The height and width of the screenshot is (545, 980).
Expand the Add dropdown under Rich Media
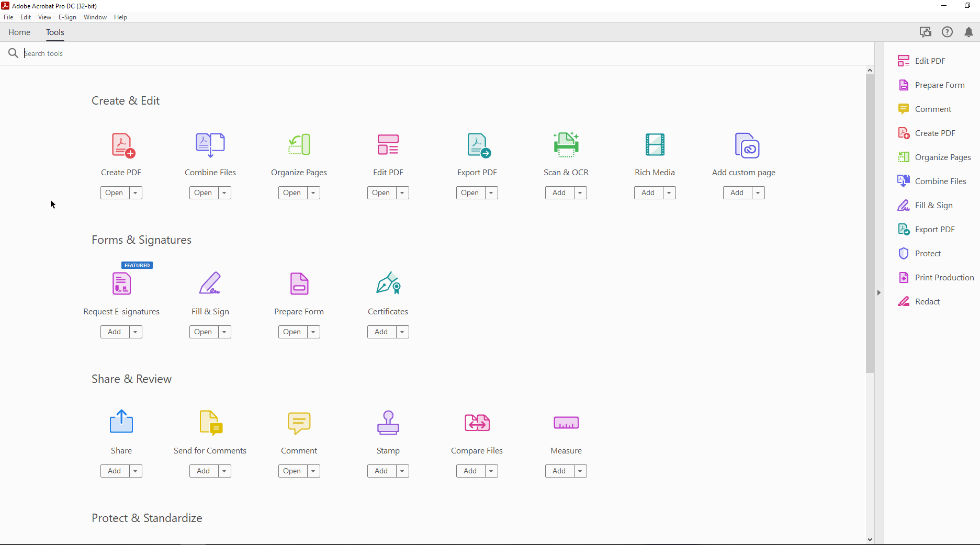click(668, 192)
